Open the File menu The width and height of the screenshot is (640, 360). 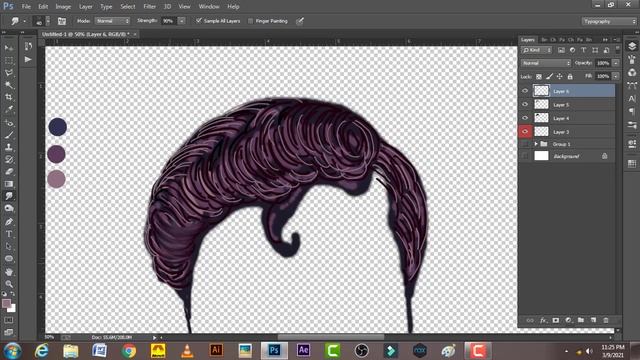coord(26,7)
